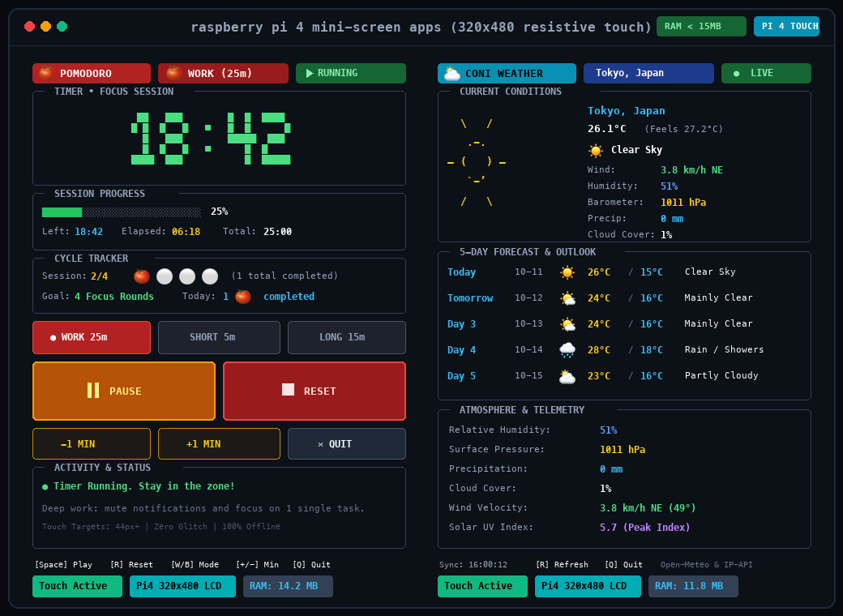Click the Day 3 forecast weather icon
Screen dimensions: 843x616
(567, 323)
